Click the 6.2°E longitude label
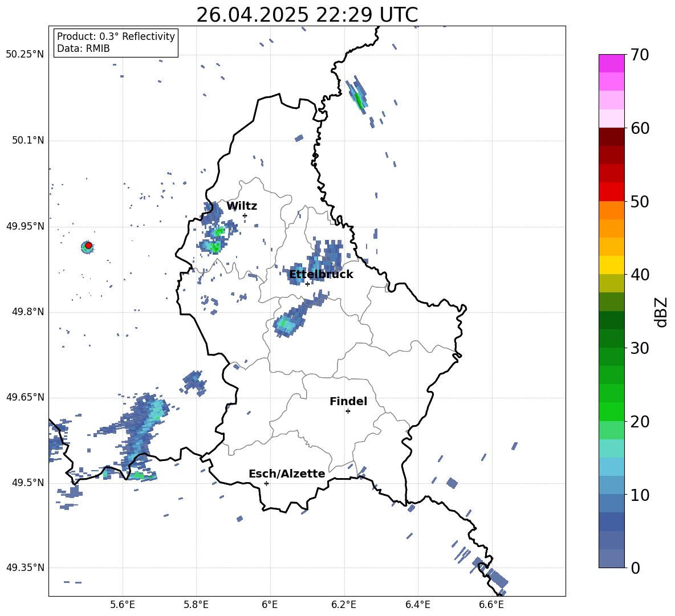 (344, 605)
